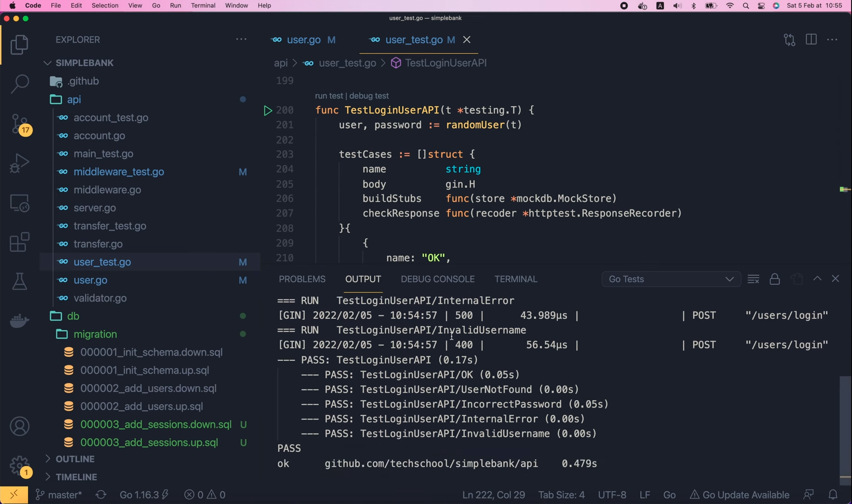Open middleware_test.go in explorer
Screen dimensions: 852x504
tap(119, 172)
